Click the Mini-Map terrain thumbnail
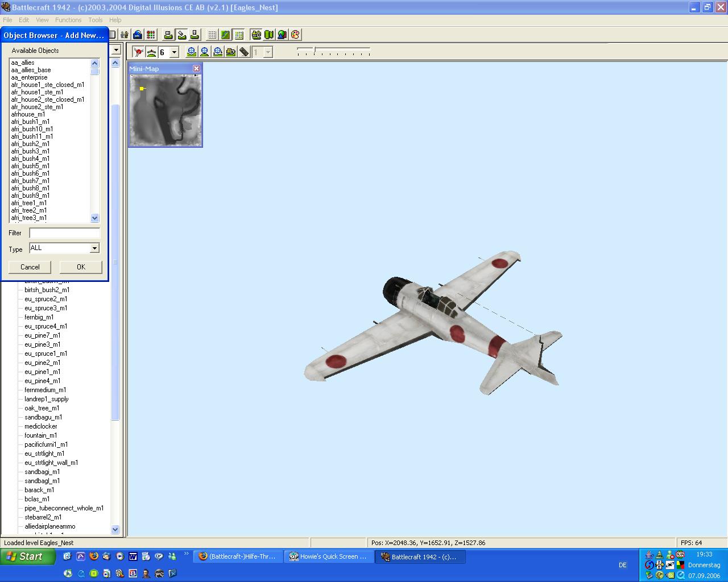 pyautogui.click(x=165, y=110)
